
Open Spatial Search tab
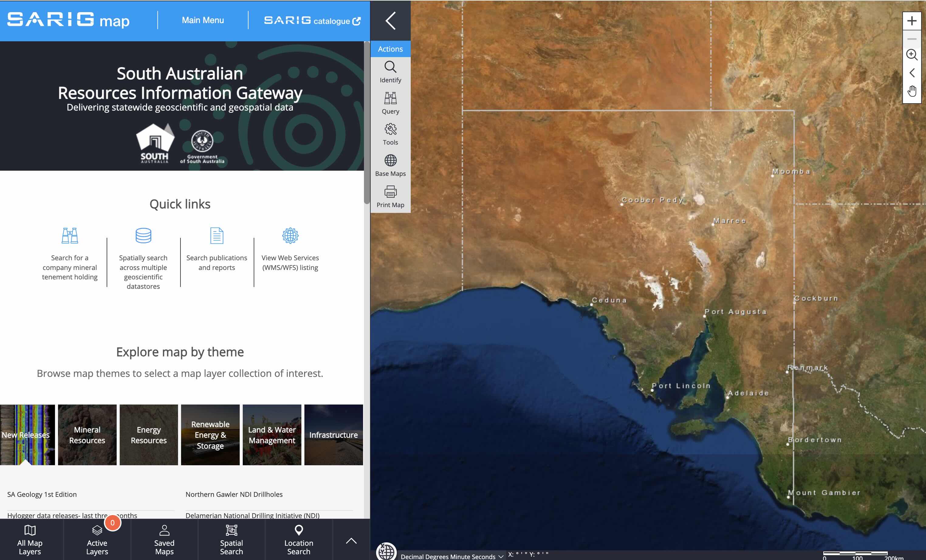tap(231, 540)
